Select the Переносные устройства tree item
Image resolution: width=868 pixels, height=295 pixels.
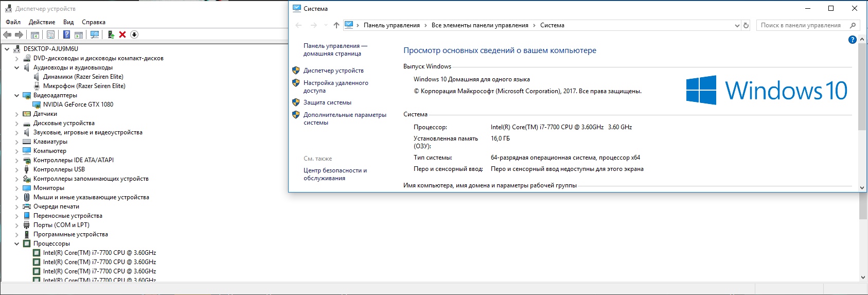(67, 216)
